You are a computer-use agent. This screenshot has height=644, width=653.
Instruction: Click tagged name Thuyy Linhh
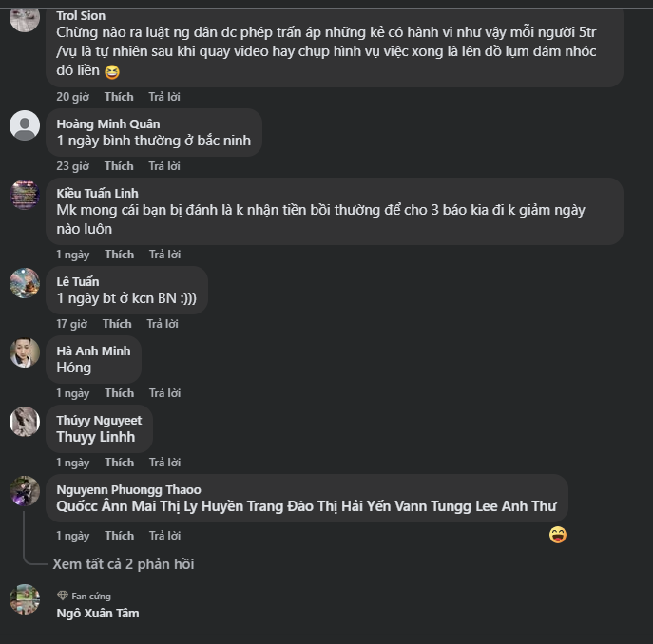click(x=96, y=437)
